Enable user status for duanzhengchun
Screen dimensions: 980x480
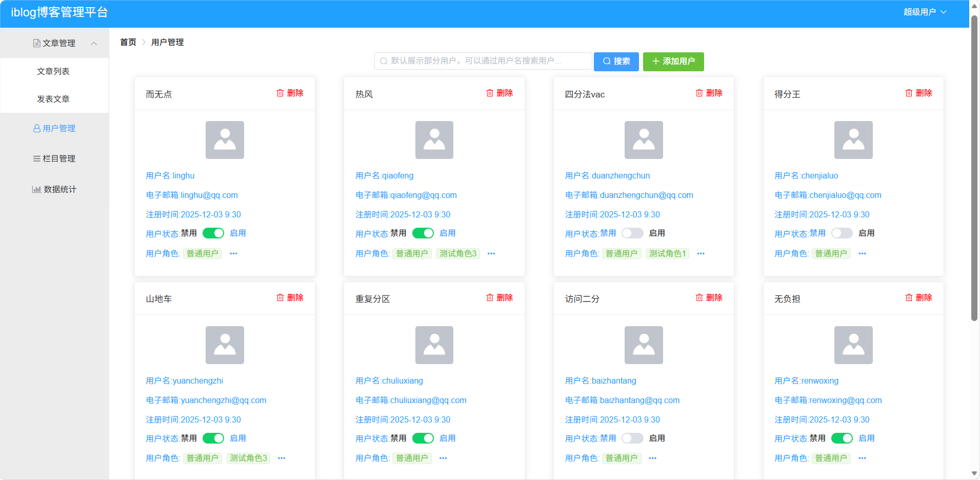point(633,233)
